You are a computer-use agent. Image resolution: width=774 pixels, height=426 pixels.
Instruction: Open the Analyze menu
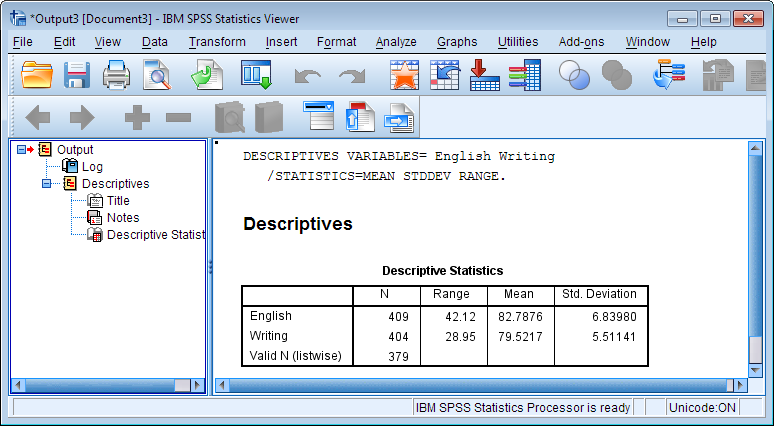[x=396, y=42]
